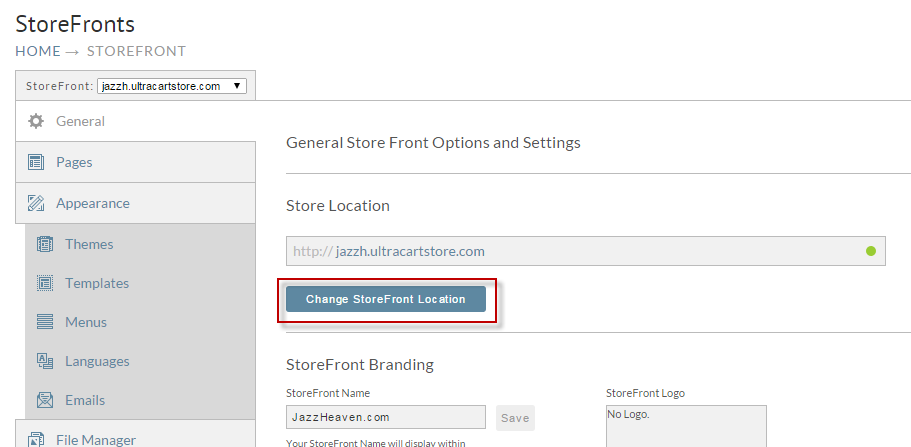Open the StoreFront selector dropdown
911x447 pixels.
tap(172, 86)
